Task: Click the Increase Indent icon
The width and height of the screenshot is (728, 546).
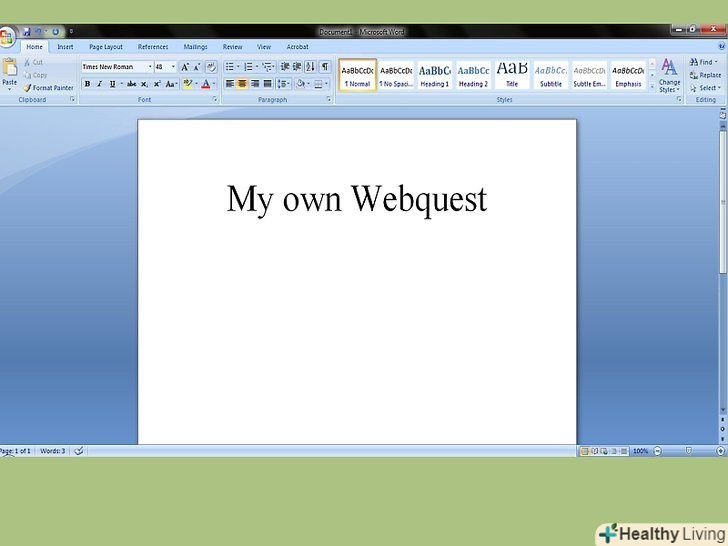Action: pos(297,67)
